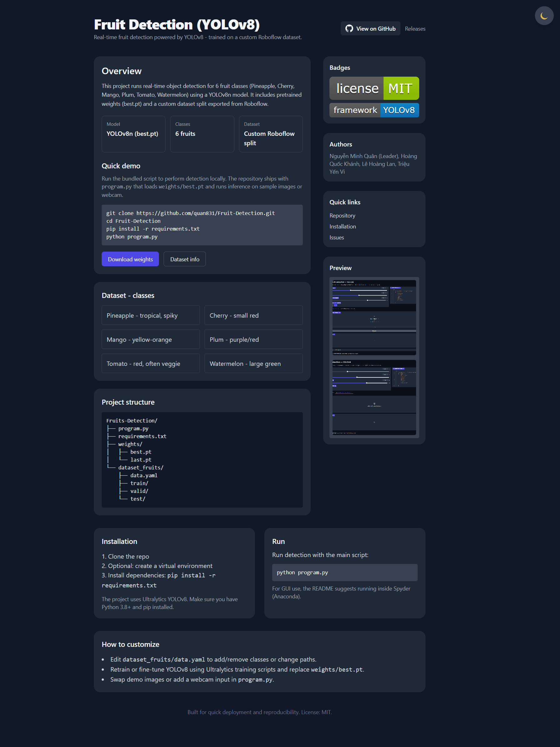Click the footer 'License: MIT' text
Screen dimensions: 560x747
coord(316,712)
